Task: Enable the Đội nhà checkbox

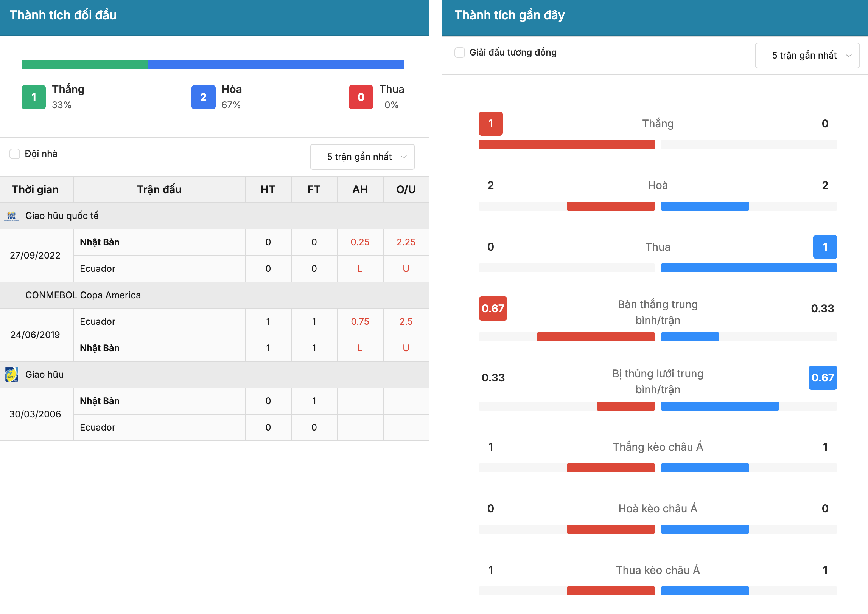Action: [x=15, y=154]
